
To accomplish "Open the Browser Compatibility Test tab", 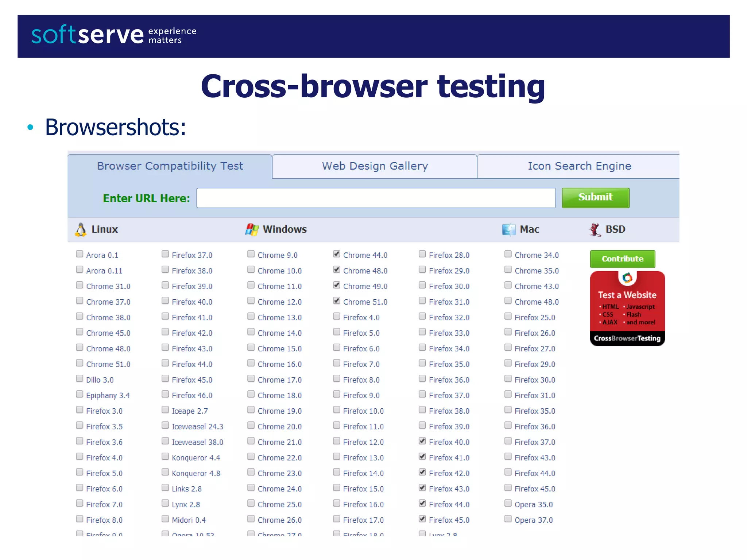I will coord(170,166).
